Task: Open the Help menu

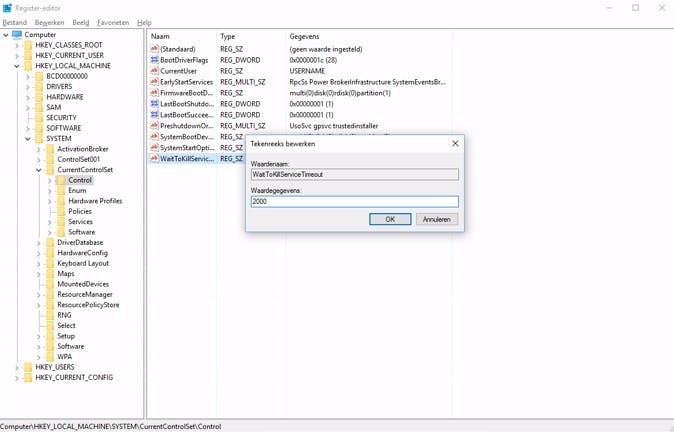Action: click(x=144, y=23)
